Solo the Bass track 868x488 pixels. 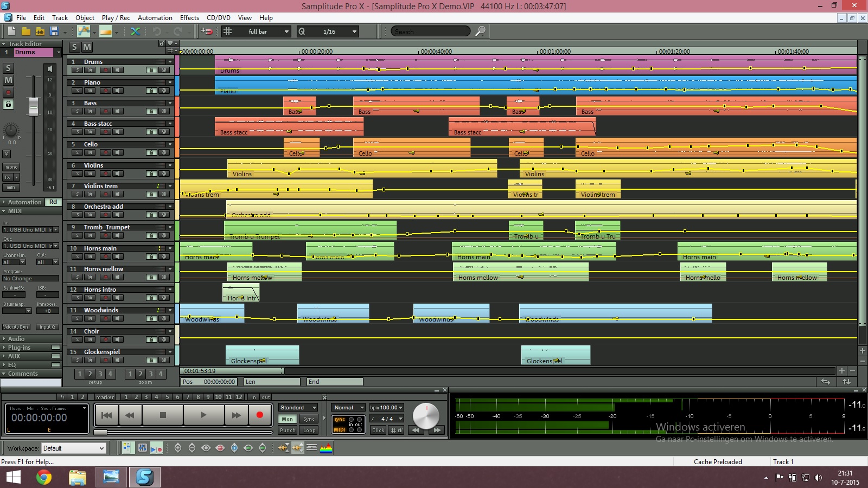pyautogui.click(x=78, y=111)
